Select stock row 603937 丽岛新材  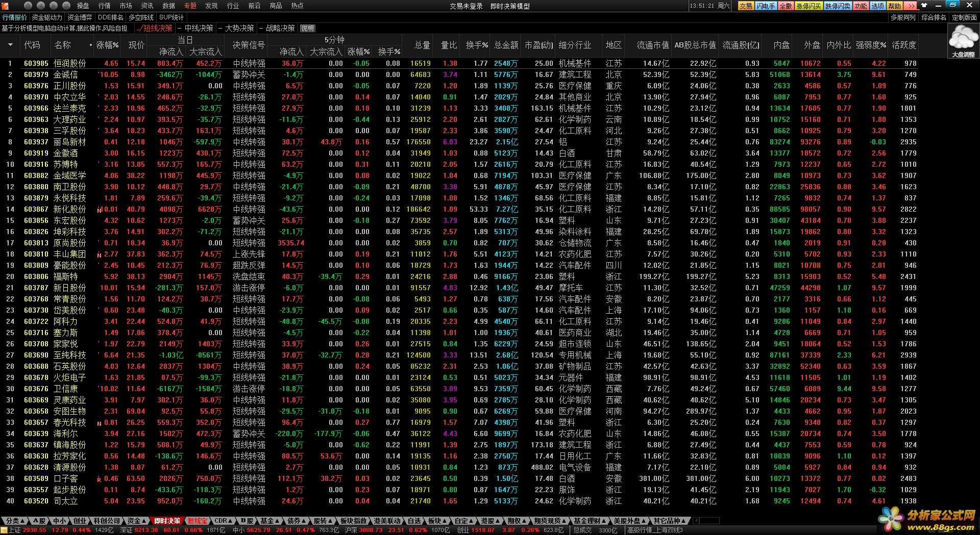459,142
